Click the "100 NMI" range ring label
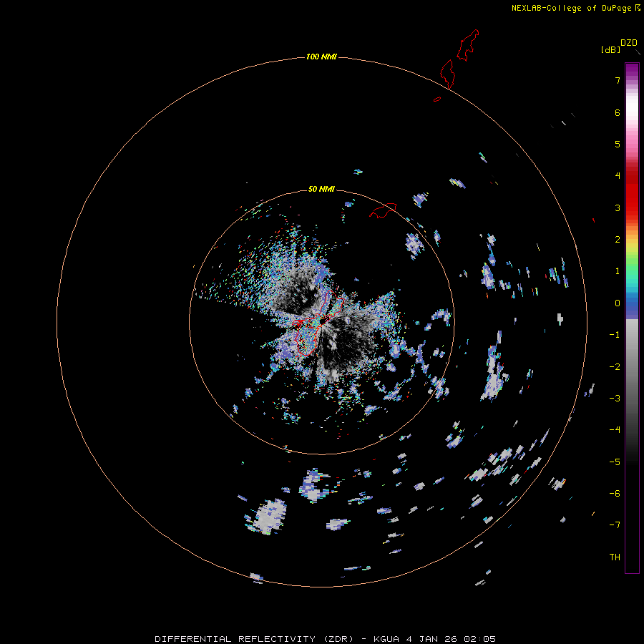The width and height of the screenshot is (644, 644). pos(321,57)
